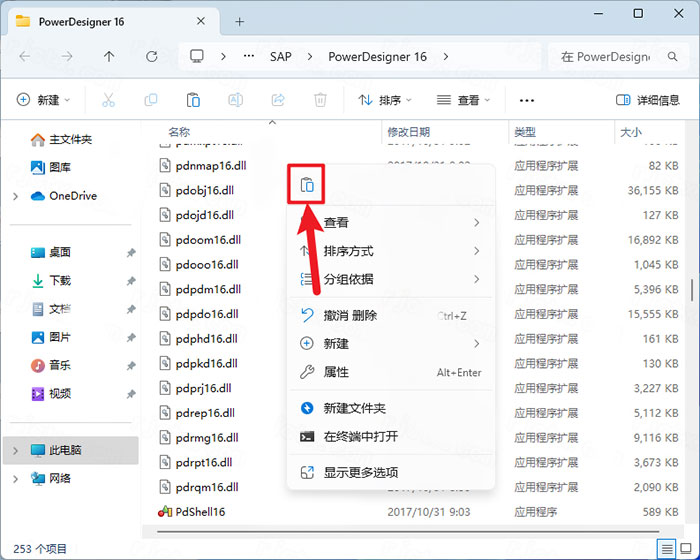The image size is (700, 560).
Task: Switch to large thumbnails view icon in status bar
Action: (686, 548)
